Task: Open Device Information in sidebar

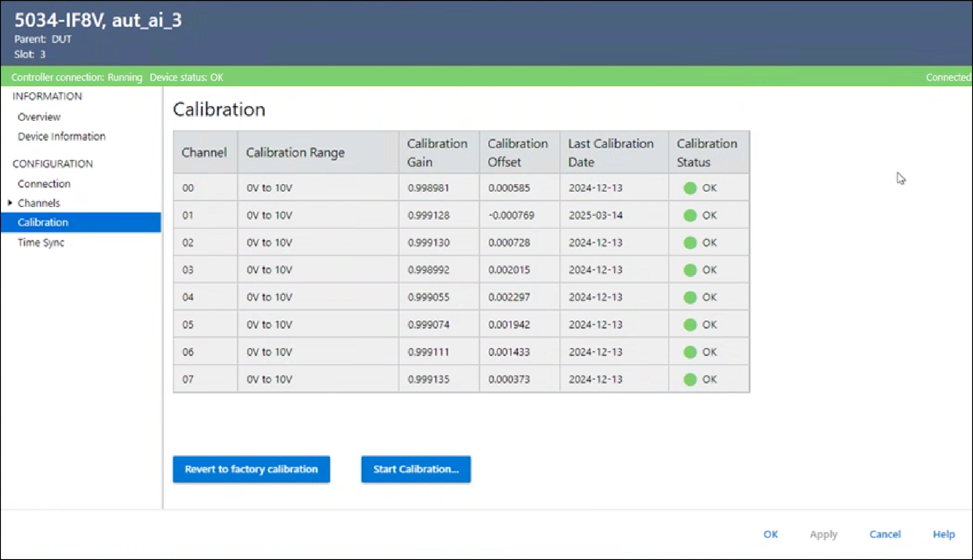Action: point(62,137)
